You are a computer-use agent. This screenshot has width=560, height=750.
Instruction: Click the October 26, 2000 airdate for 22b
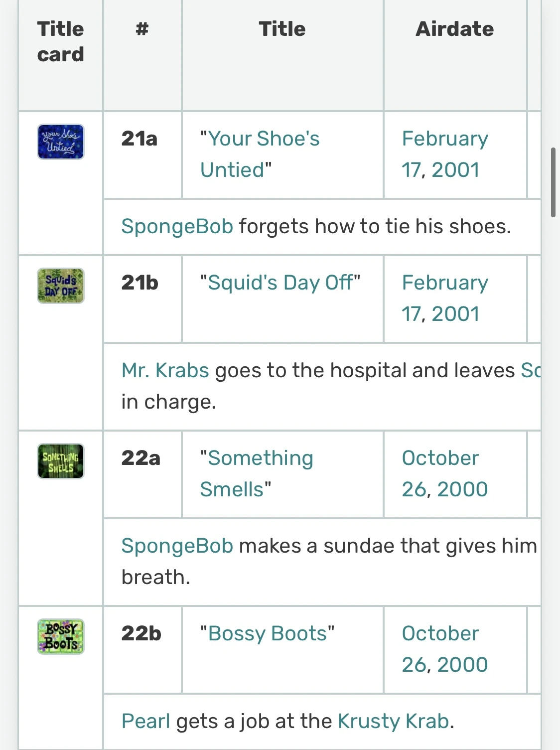444,649
